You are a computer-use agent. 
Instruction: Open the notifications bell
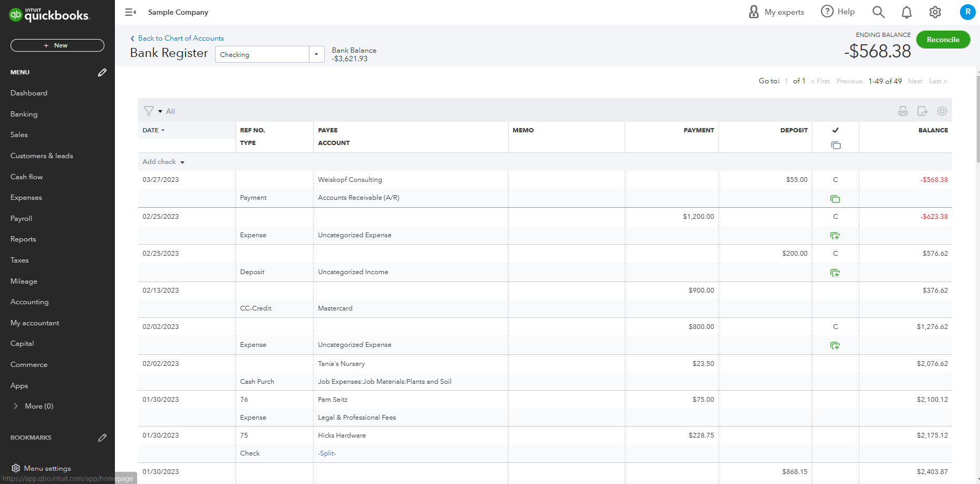point(907,12)
